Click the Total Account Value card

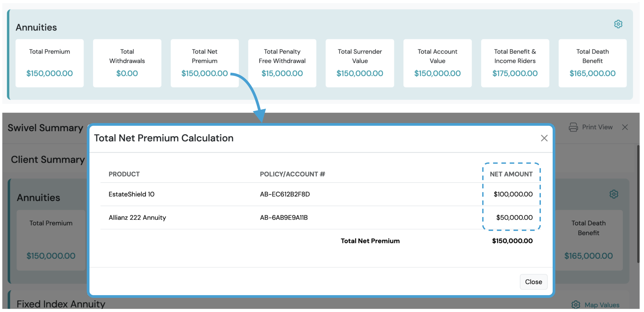click(437, 63)
